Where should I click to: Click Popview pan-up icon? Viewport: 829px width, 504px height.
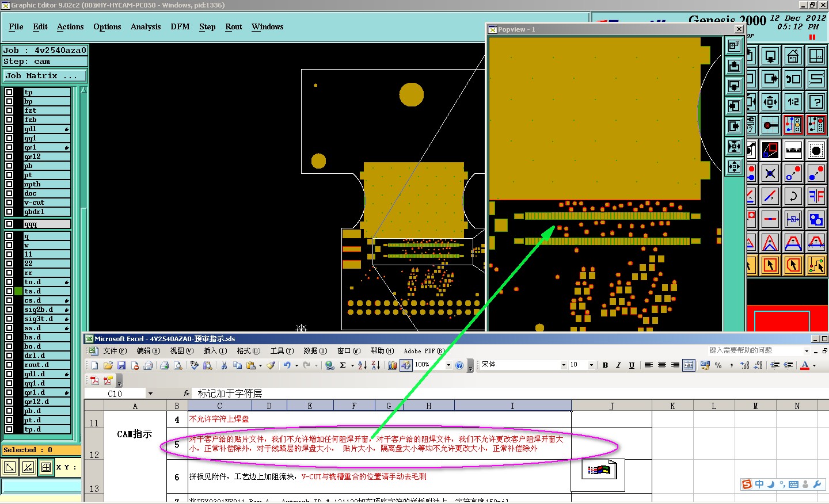point(734,66)
